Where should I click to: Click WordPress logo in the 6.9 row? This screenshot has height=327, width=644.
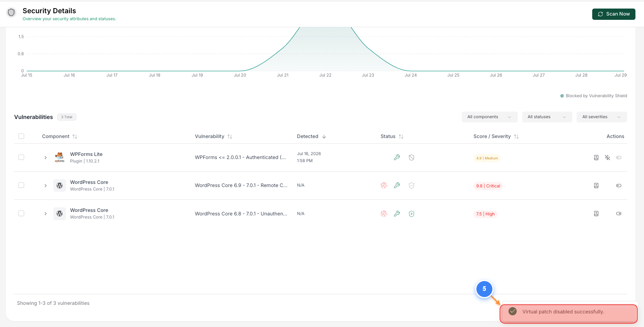(60, 185)
